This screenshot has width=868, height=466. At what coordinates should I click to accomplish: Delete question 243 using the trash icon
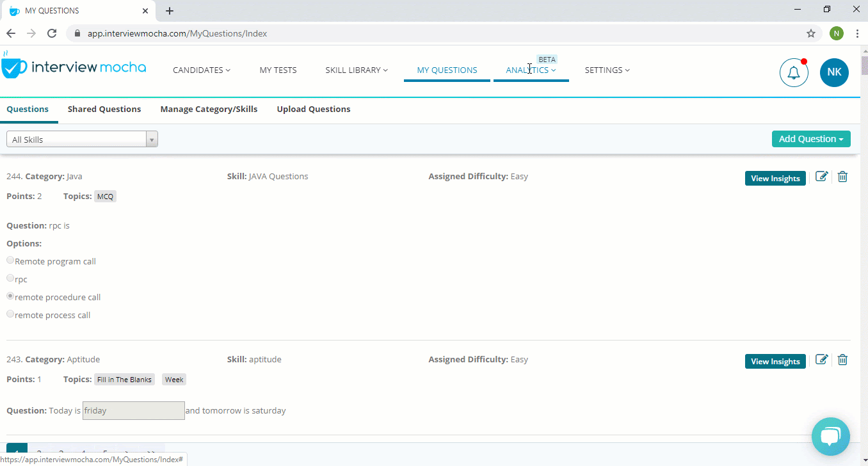point(842,360)
